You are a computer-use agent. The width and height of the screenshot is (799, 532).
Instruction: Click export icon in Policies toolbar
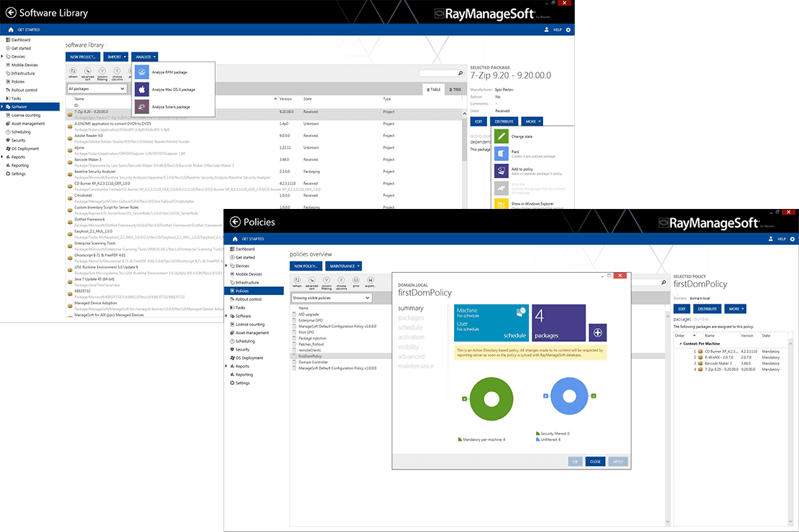371,281
